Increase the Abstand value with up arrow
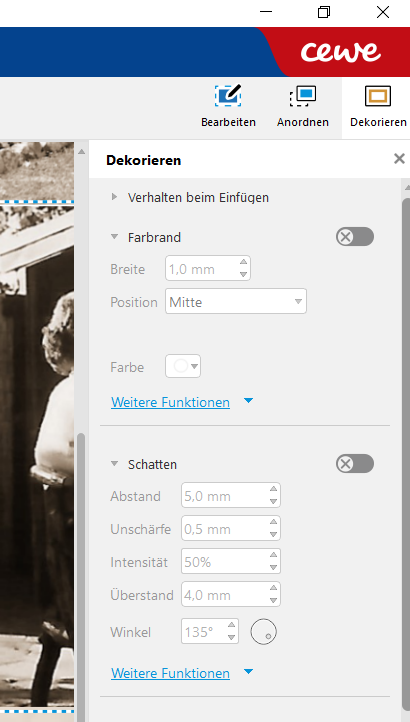The image size is (410, 722). 274,489
